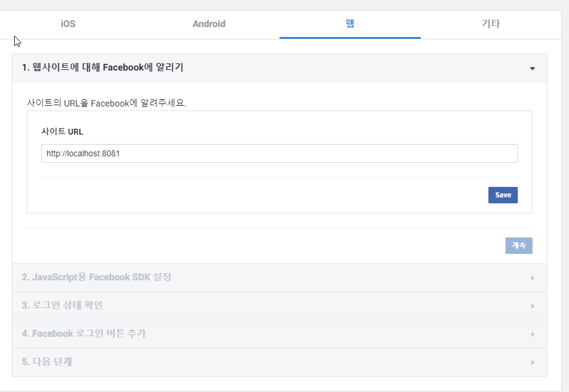Select the 웹 tab
The image size is (569, 392).
(350, 24)
